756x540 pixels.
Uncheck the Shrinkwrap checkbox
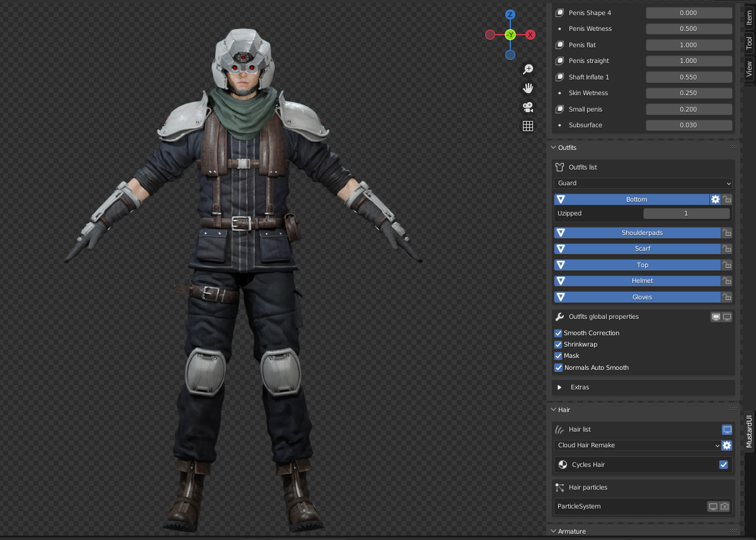pyautogui.click(x=558, y=345)
